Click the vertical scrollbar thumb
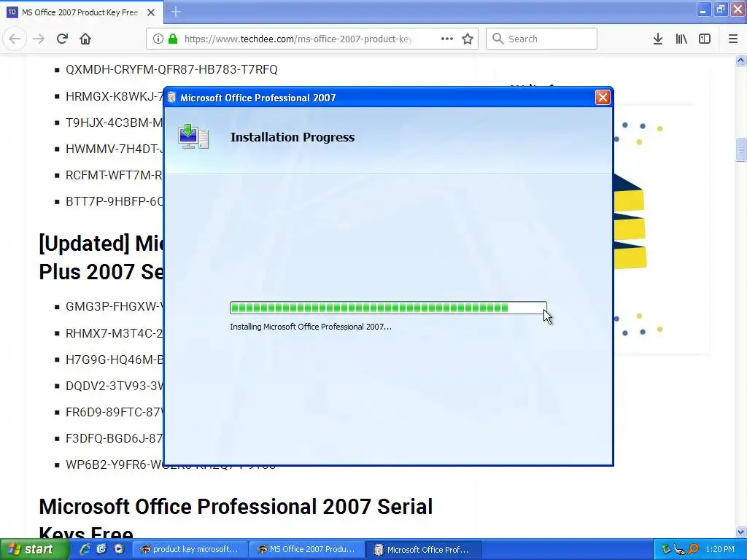The height and width of the screenshot is (560, 747). click(x=740, y=150)
